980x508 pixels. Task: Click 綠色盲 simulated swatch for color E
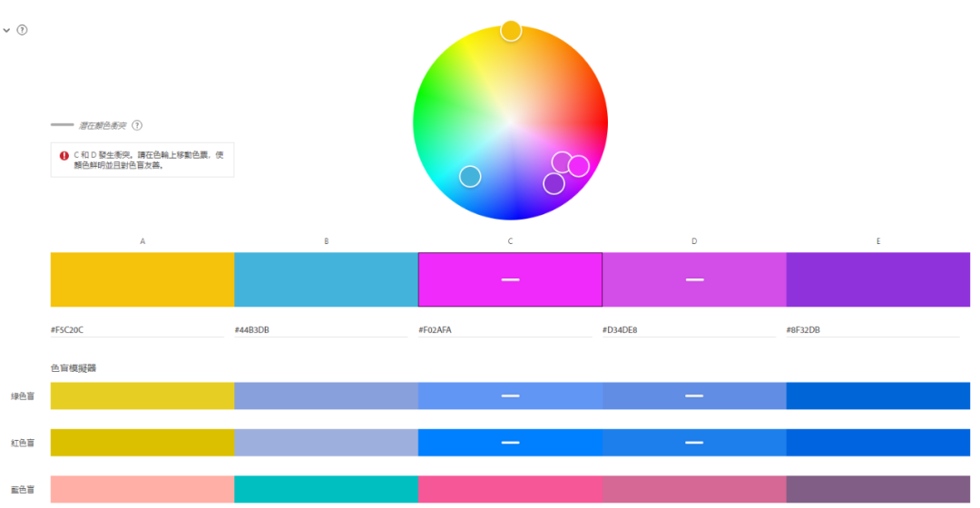878,396
